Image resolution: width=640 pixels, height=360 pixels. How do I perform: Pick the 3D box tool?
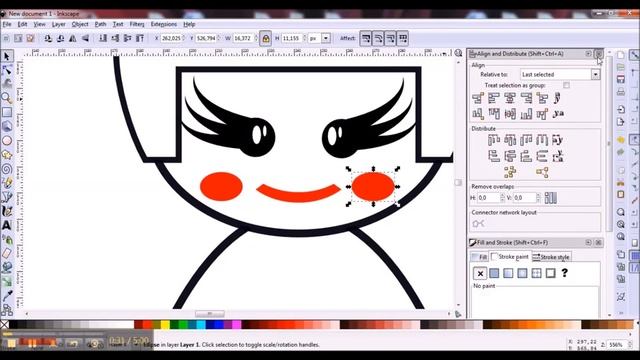(7, 127)
